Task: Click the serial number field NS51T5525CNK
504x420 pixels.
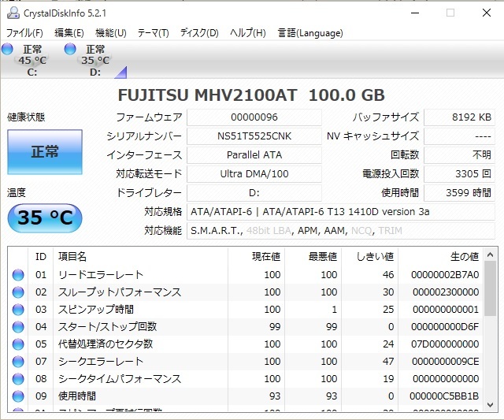Action: click(254, 136)
